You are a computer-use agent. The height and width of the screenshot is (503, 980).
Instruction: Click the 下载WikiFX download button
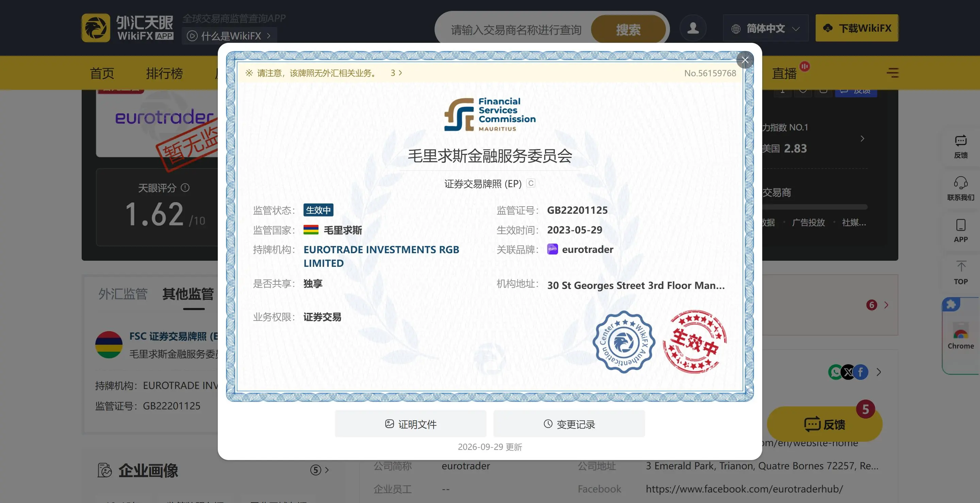point(857,28)
